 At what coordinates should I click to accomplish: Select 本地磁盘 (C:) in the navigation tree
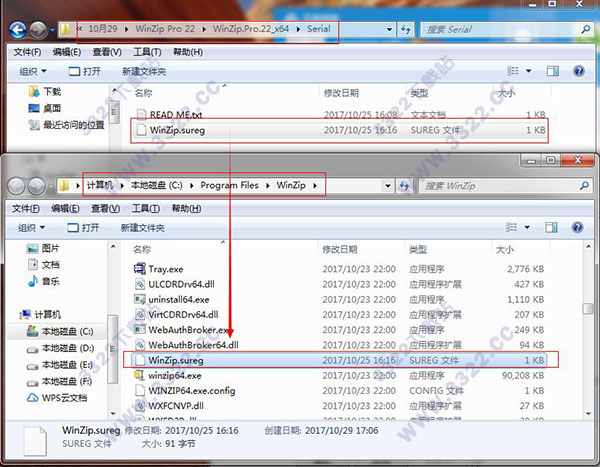tap(60, 331)
